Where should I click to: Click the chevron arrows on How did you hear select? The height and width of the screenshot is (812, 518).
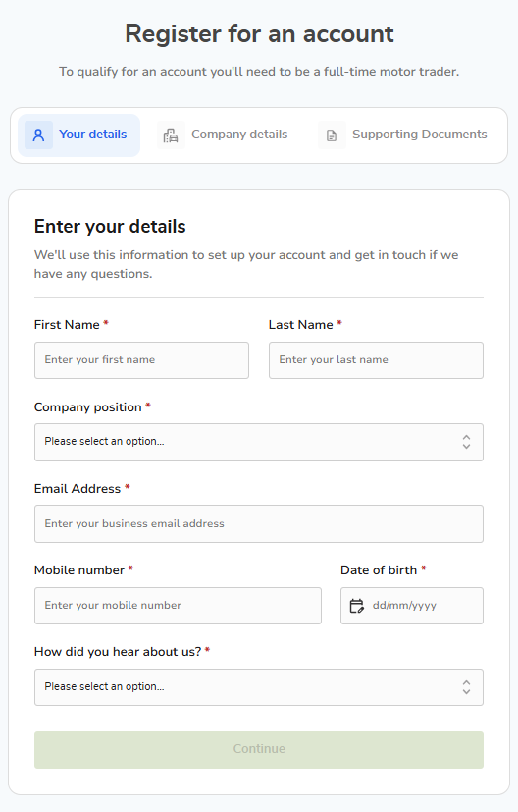tap(466, 687)
